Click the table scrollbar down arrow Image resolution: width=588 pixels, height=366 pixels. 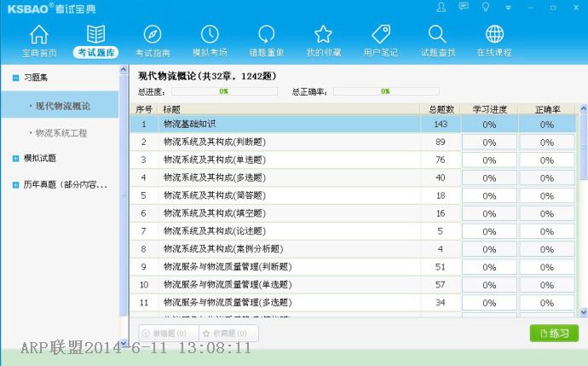(x=584, y=312)
